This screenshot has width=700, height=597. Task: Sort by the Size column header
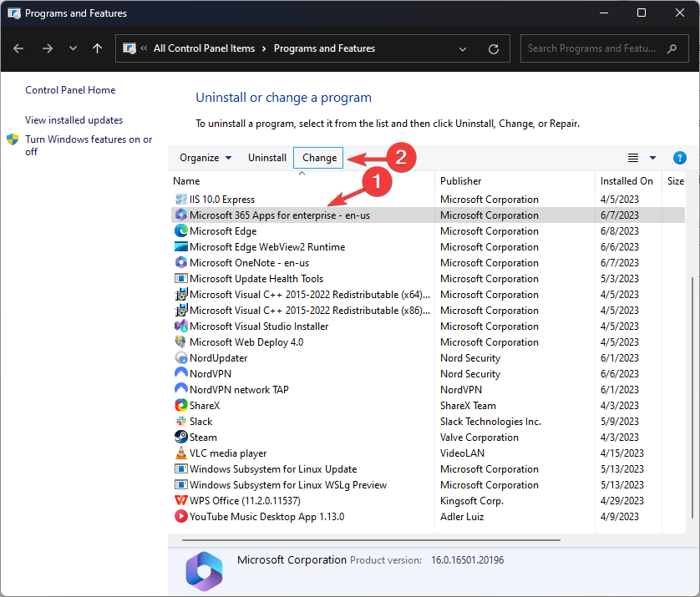[676, 181]
